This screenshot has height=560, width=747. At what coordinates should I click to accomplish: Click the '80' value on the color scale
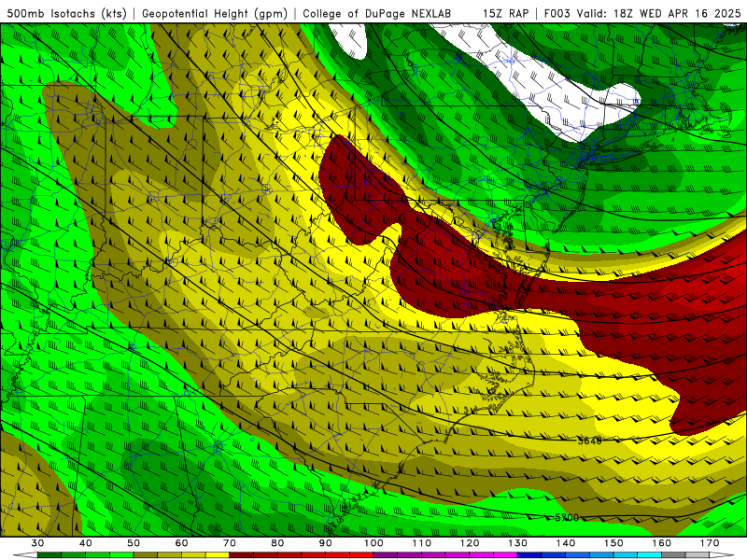coord(277,543)
